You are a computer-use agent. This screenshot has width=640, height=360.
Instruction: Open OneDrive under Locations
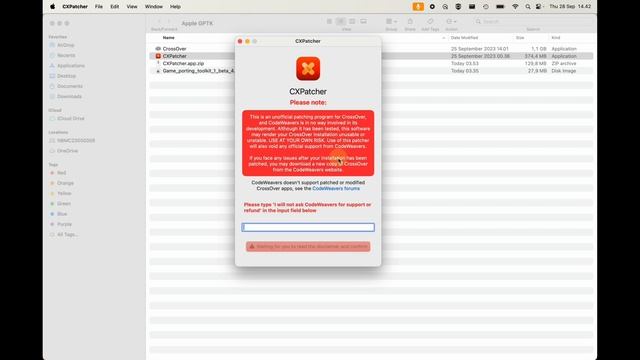tap(67, 151)
